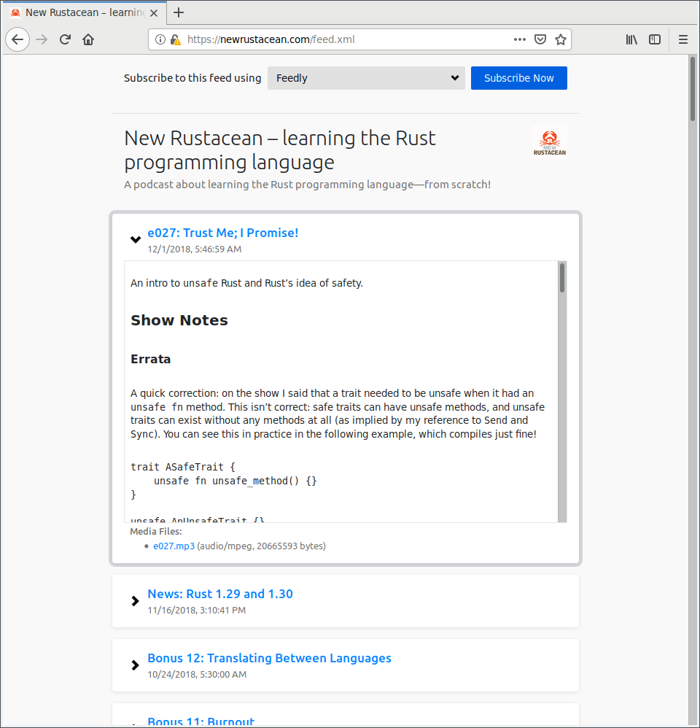
Task: Click the address bar URL field
Action: 343,39
